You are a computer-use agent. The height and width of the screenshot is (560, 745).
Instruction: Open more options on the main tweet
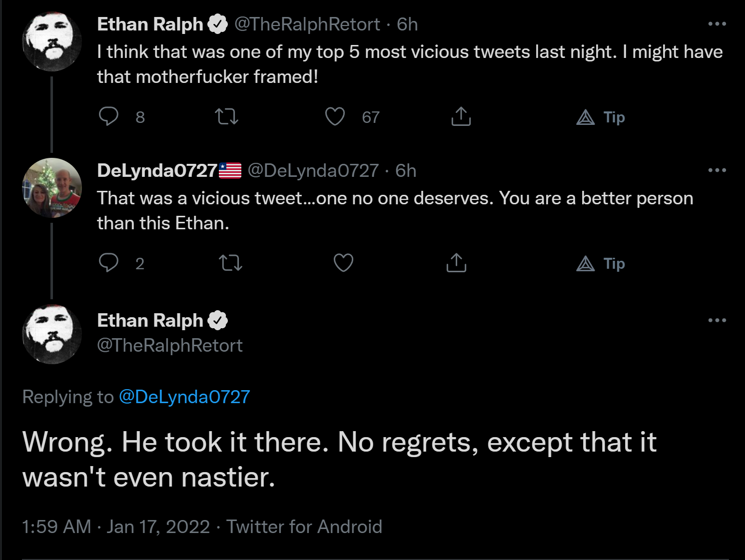coord(717,320)
